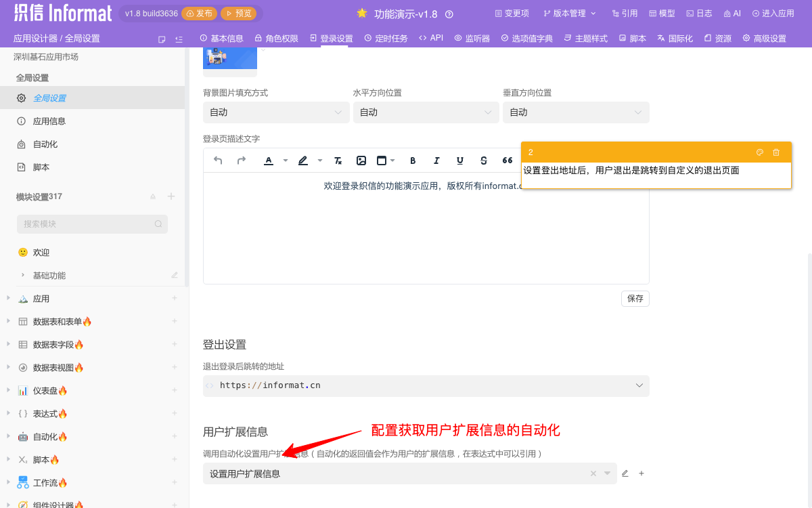Open the 退出登录后跳转的地址 dropdown
The width and height of the screenshot is (812, 508).
[x=426, y=385]
